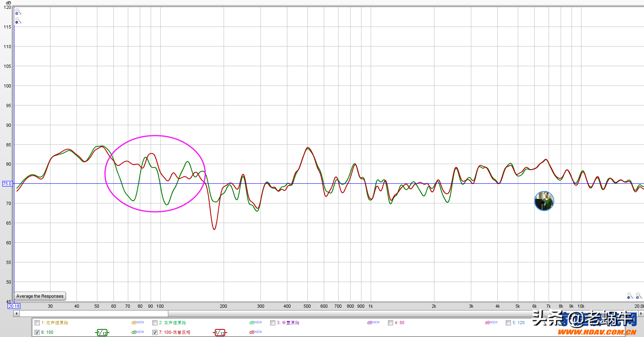The width and height of the screenshot is (644, 337).
Task: Click the horizontal scrollbar thumb
Action: pos(94,313)
